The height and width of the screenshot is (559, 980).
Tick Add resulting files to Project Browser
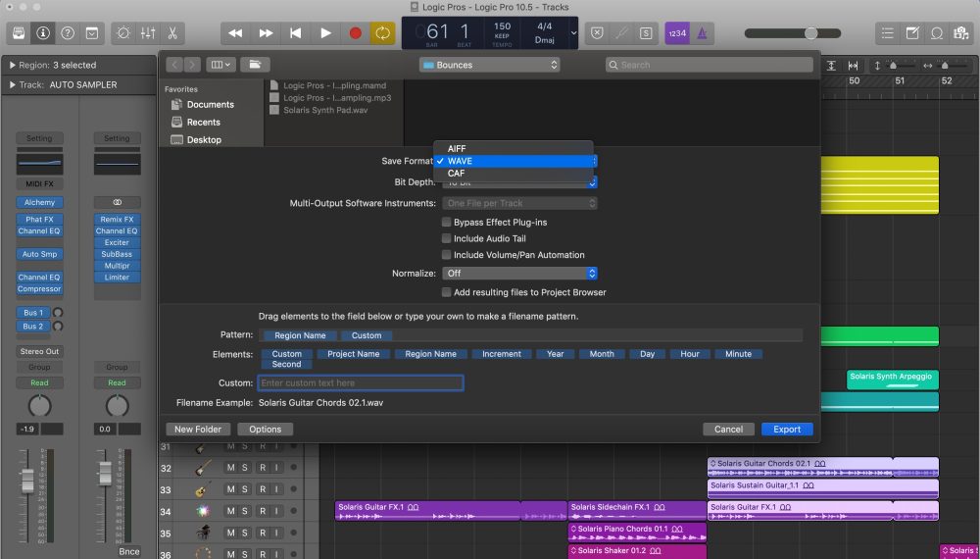(x=447, y=292)
